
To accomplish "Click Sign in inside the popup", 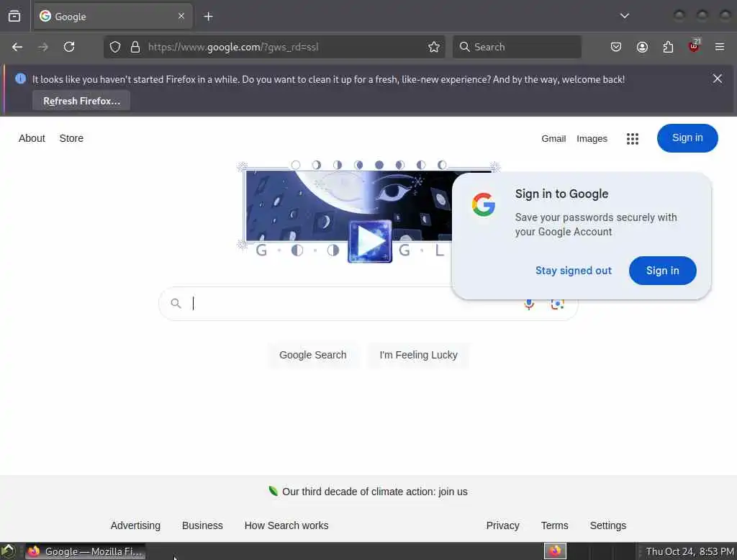I will tap(662, 271).
